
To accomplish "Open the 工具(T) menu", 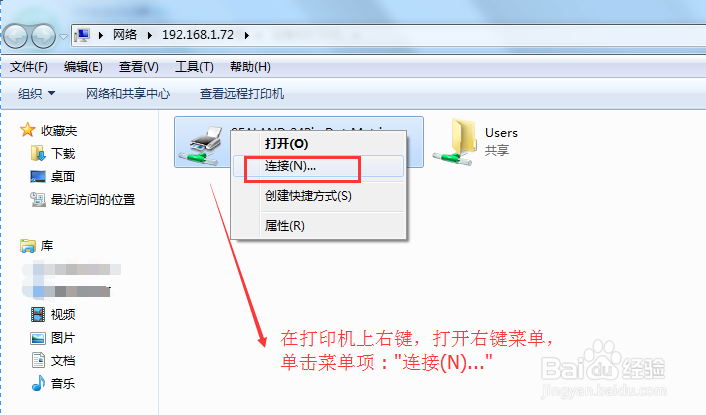I will 194,67.
